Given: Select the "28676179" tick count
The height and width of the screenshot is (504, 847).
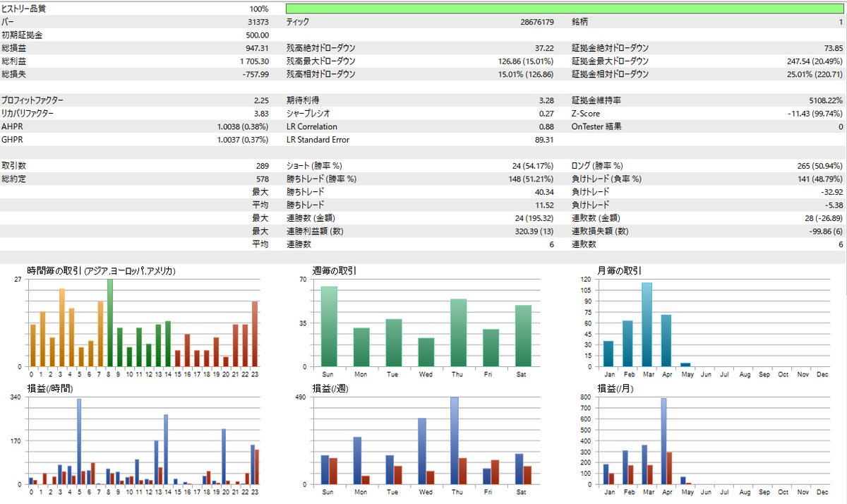Looking at the screenshot, I should (x=538, y=22).
